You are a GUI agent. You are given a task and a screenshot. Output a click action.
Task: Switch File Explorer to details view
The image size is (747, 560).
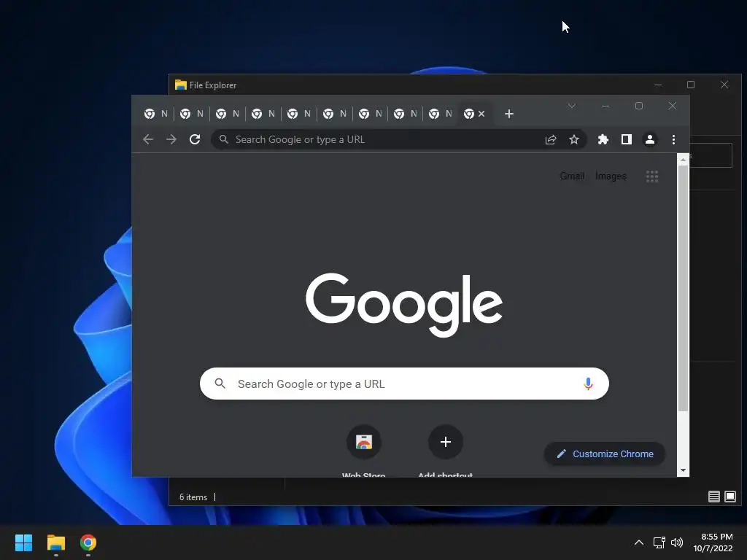click(713, 497)
